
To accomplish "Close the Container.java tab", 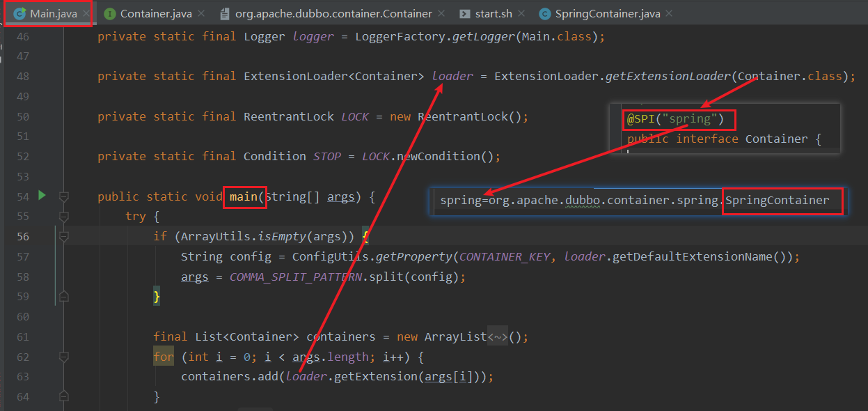I will [200, 14].
